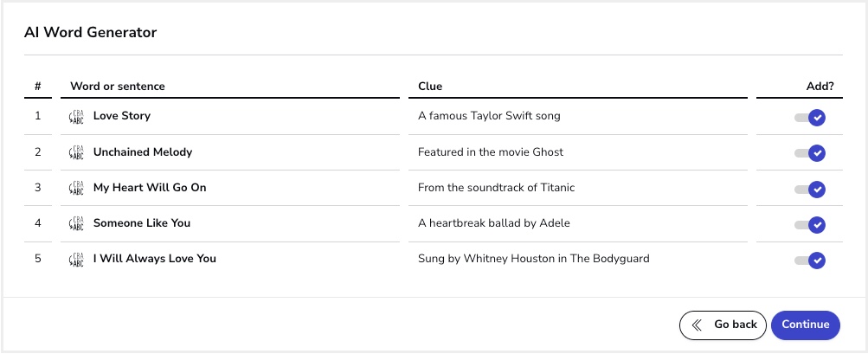Click scramble icon by I Will Always Love You
The width and height of the screenshot is (868, 354).
[76, 260]
